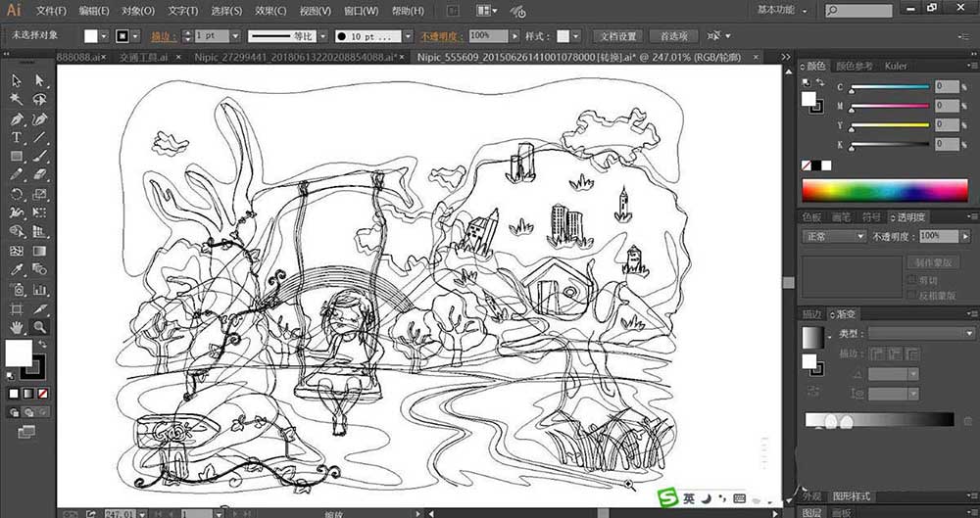Open the 基本功能 workspace switcher
Screen dimensions: 980x518
782,10
